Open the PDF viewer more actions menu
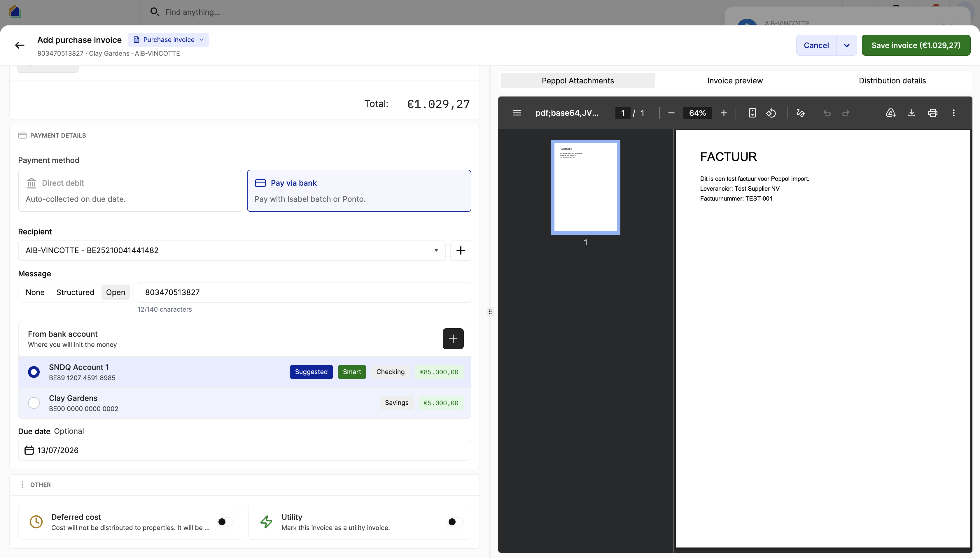 pyautogui.click(x=953, y=113)
